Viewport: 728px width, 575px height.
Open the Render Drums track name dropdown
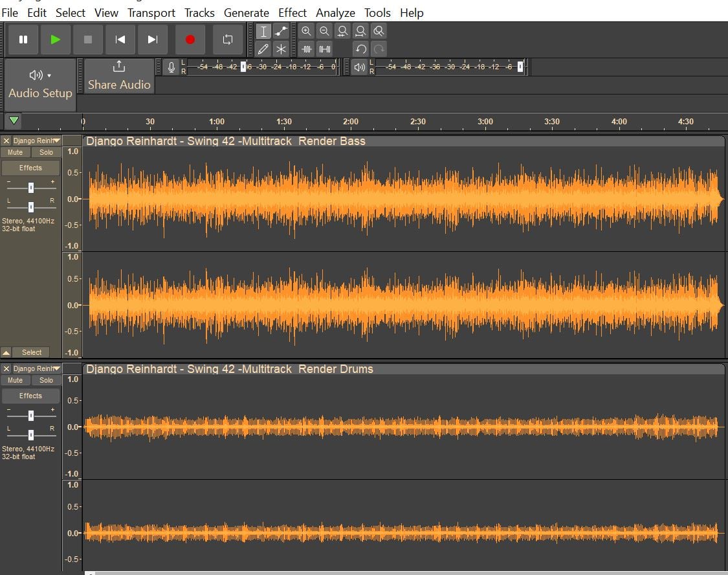pyautogui.click(x=36, y=369)
